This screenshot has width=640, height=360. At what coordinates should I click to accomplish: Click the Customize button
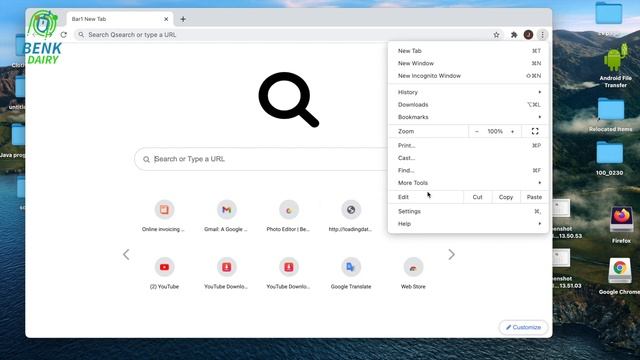tap(523, 327)
